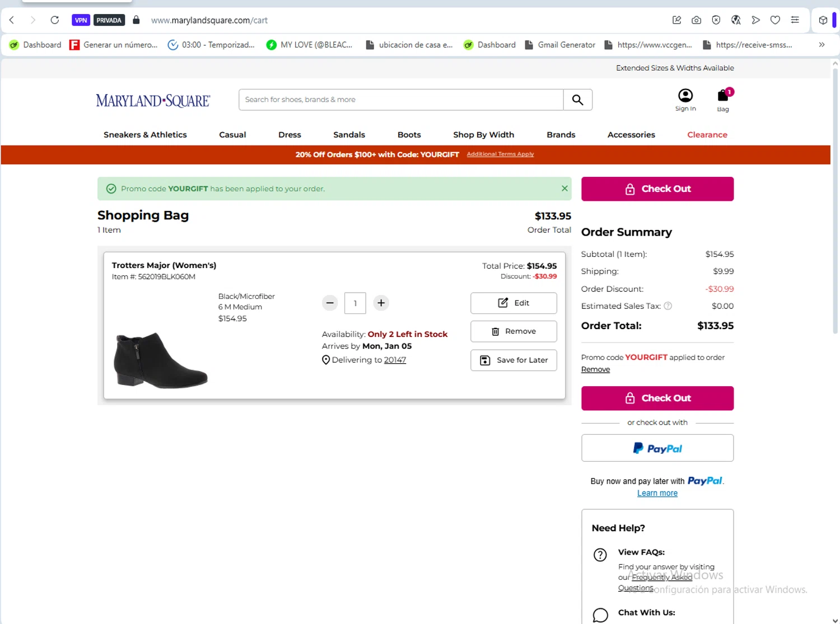Open the Shop By Width menu
The image size is (840, 624).
pyautogui.click(x=483, y=135)
